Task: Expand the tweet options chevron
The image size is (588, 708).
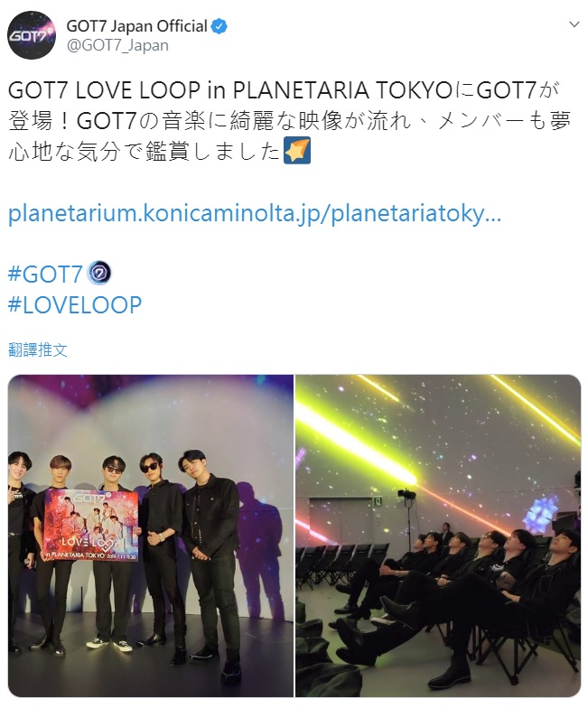Action: coord(574,24)
